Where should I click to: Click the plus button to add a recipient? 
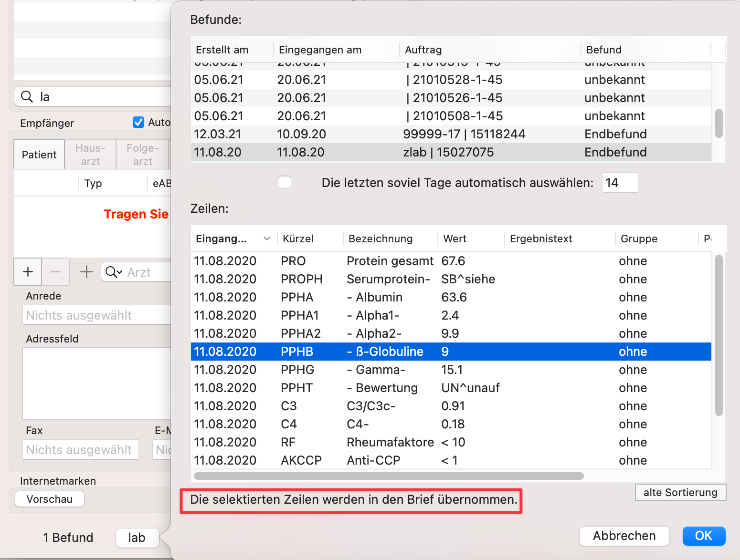tap(28, 272)
